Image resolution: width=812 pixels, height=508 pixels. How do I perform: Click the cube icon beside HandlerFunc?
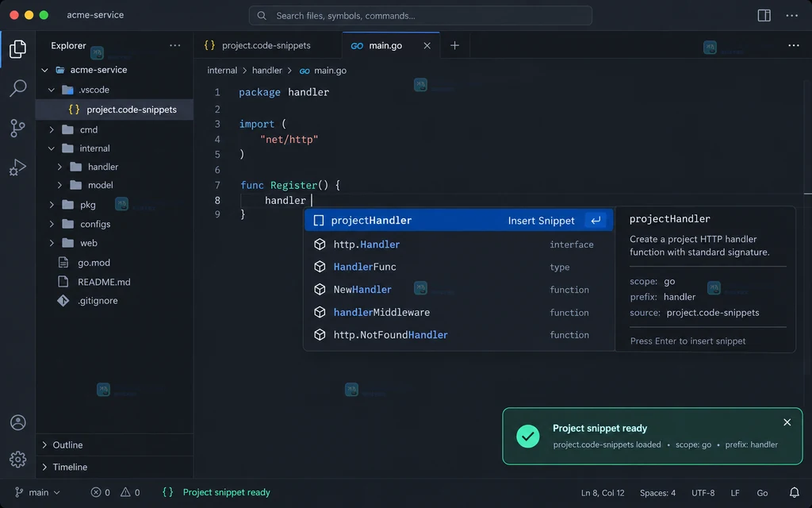click(320, 267)
